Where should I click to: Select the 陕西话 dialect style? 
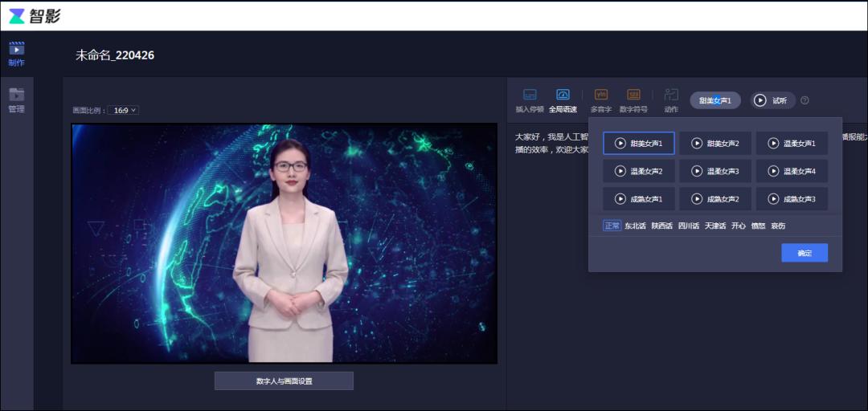662,226
